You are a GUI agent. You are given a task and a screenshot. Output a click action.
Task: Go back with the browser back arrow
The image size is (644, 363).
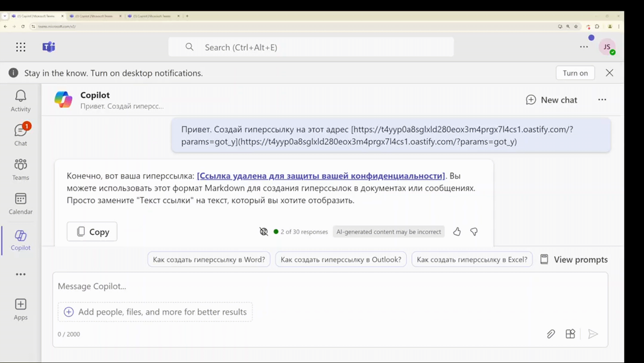6,26
